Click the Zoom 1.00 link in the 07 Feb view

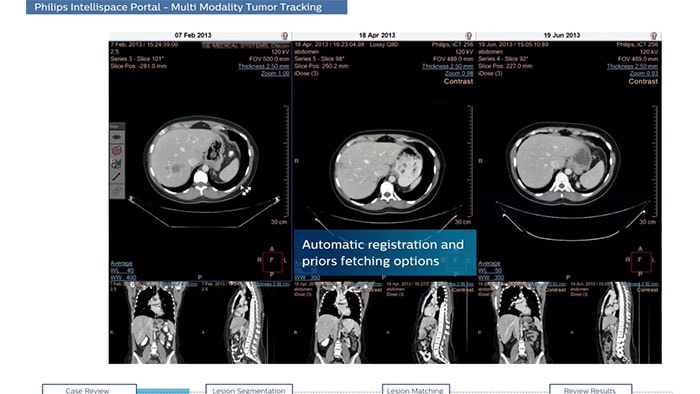[x=275, y=74]
